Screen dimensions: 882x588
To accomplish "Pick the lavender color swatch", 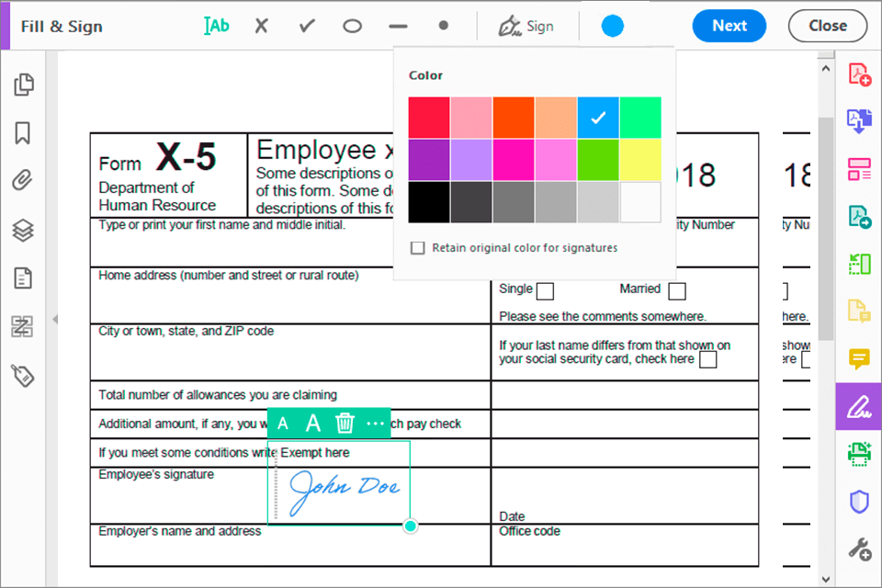I will [x=471, y=160].
